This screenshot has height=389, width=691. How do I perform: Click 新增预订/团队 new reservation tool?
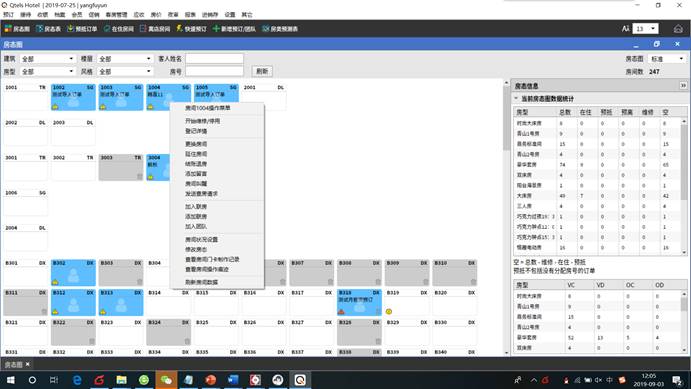[234, 29]
